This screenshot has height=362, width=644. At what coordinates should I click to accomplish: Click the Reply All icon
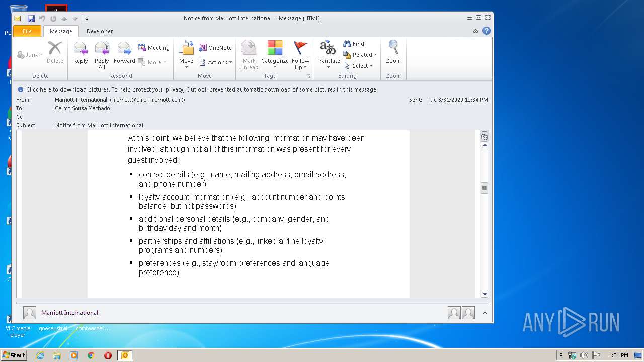click(102, 55)
